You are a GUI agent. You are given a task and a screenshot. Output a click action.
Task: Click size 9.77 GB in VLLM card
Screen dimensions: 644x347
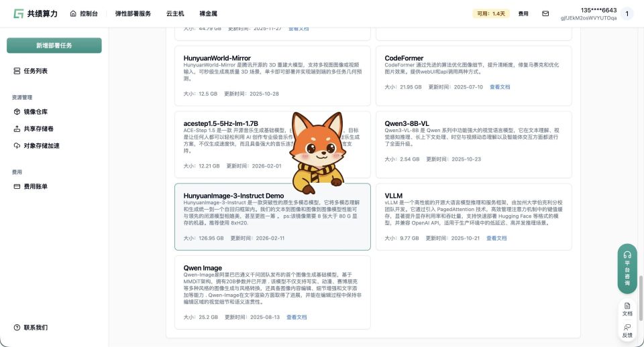tap(409, 238)
